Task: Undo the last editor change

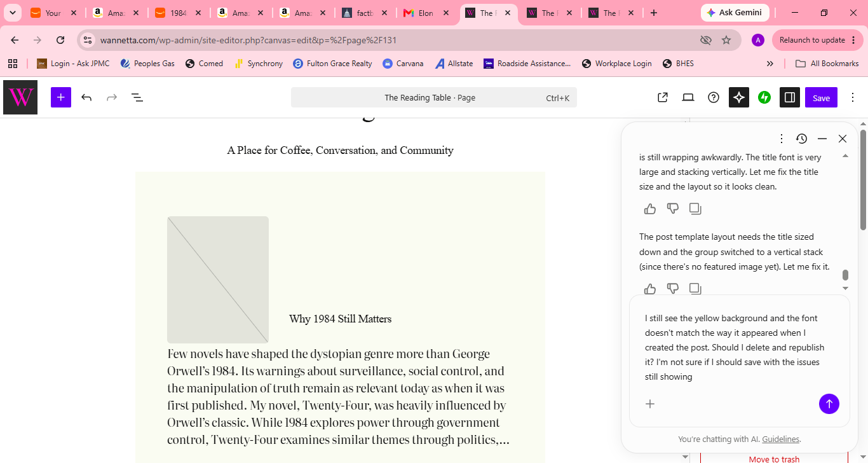Action: (86, 97)
